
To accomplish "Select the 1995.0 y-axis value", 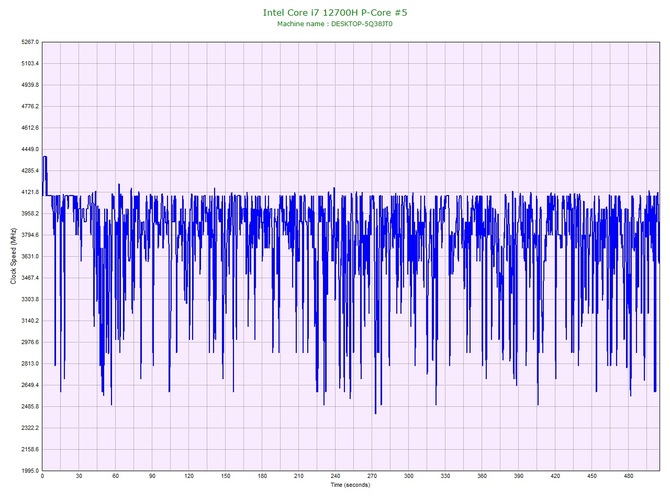I will pos(30,470).
